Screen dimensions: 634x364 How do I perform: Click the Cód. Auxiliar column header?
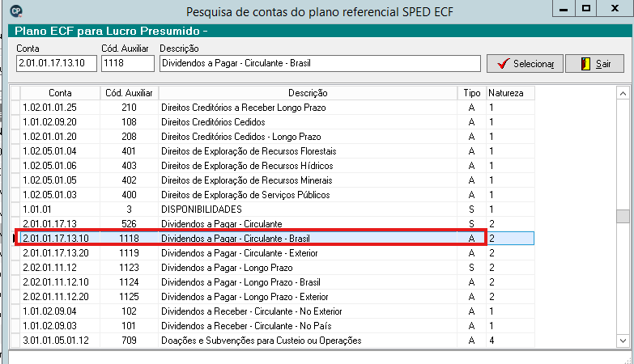click(x=129, y=93)
